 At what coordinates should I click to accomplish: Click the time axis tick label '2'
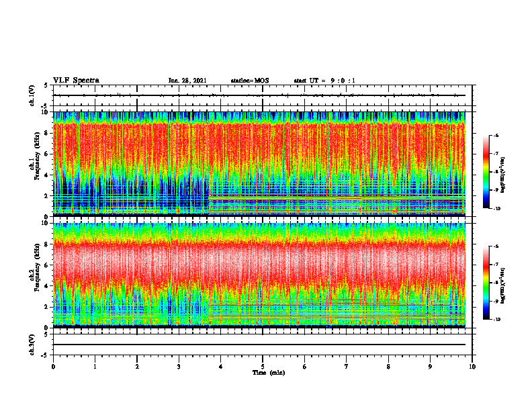coord(137,367)
